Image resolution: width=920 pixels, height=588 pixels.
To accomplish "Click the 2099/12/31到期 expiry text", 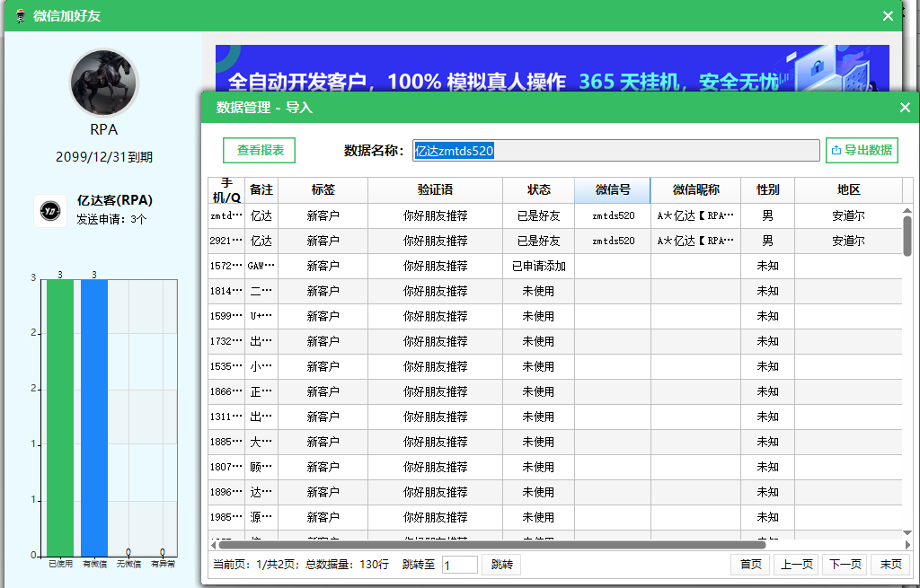I will click(x=104, y=157).
